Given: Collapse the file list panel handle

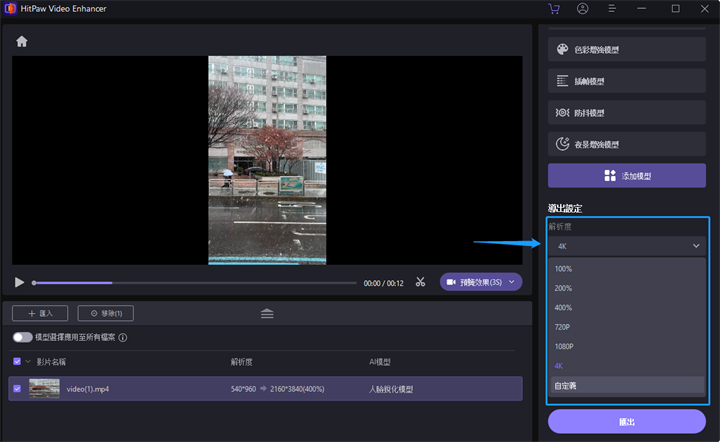Looking at the screenshot, I should [x=267, y=313].
